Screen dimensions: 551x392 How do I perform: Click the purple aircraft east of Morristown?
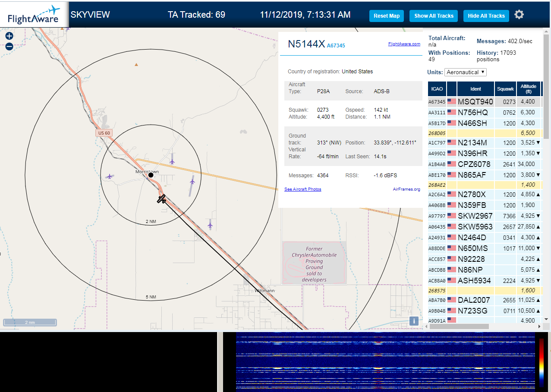click(192, 182)
